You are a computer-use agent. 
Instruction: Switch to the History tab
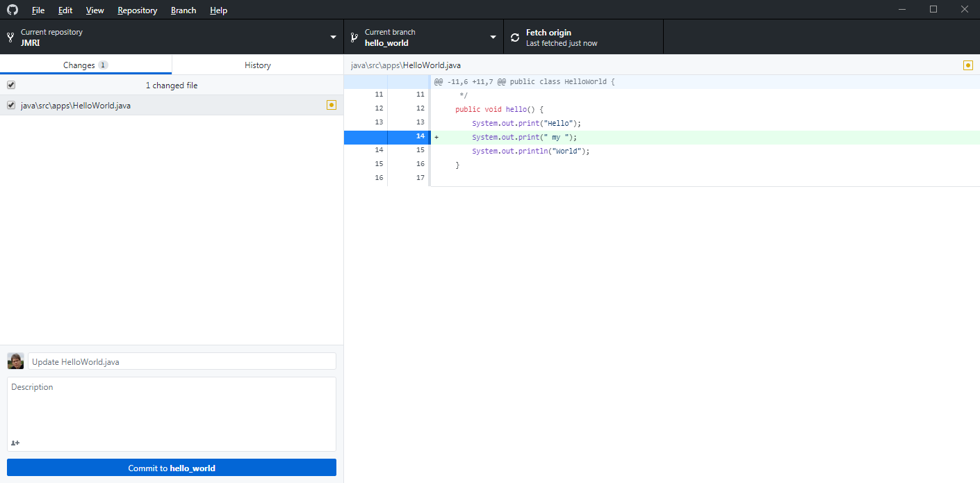point(257,65)
